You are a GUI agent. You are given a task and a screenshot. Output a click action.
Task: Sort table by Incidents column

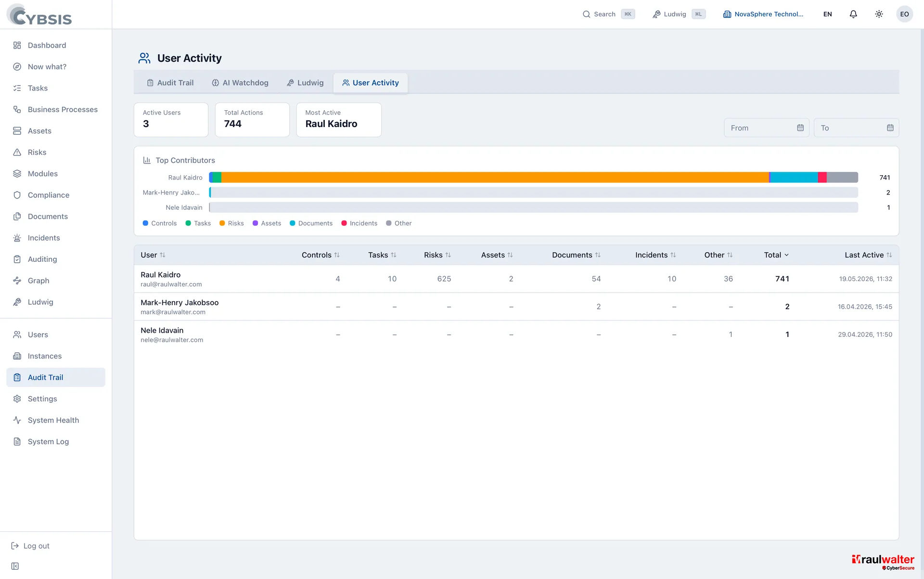pos(655,255)
